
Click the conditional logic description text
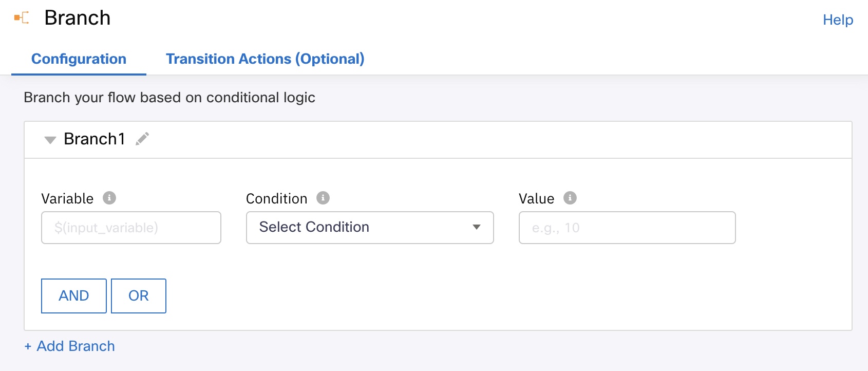[x=169, y=98]
